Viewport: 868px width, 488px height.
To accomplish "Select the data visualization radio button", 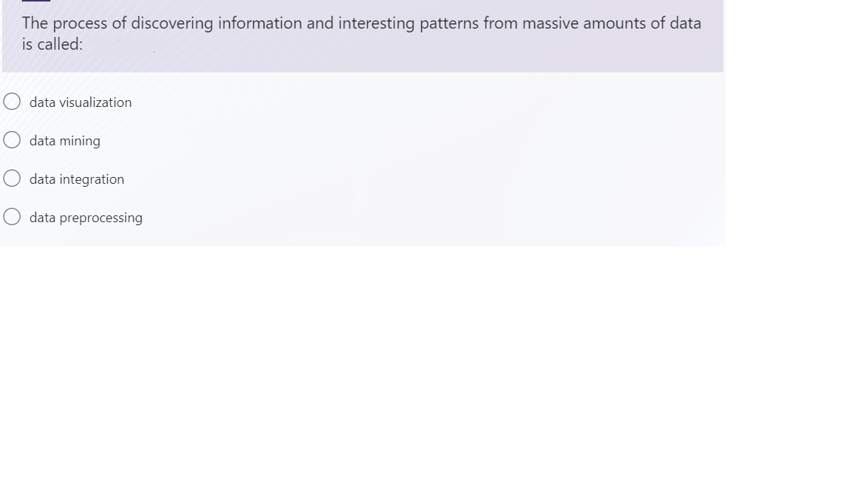I will tap(11, 100).
